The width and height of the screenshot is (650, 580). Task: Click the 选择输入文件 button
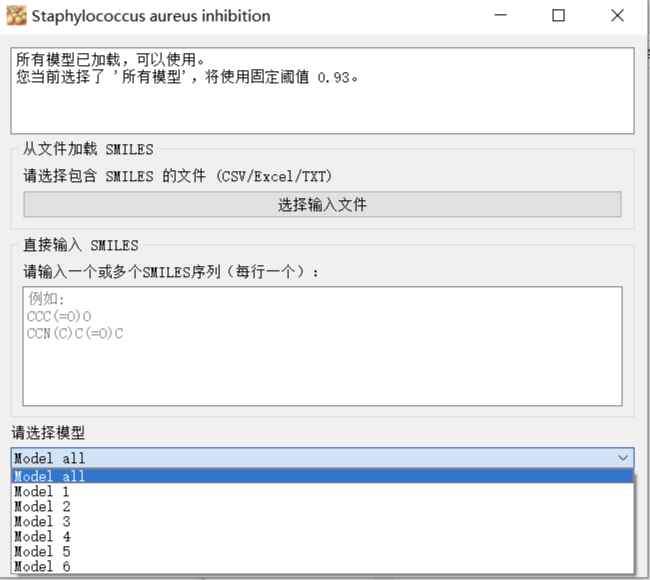pos(322,204)
